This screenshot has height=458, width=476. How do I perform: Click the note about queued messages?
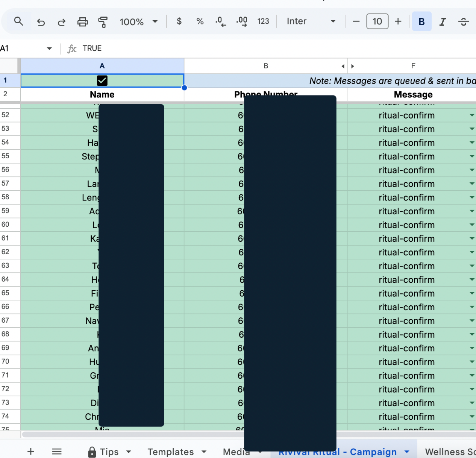coord(392,81)
